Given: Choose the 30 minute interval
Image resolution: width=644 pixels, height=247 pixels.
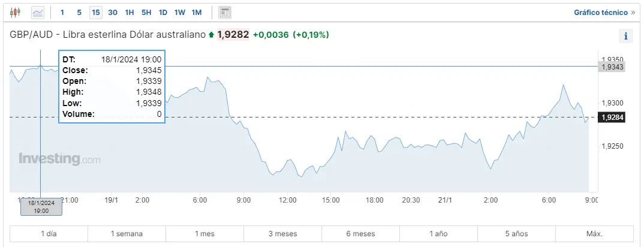Looking at the screenshot, I should (x=113, y=13).
